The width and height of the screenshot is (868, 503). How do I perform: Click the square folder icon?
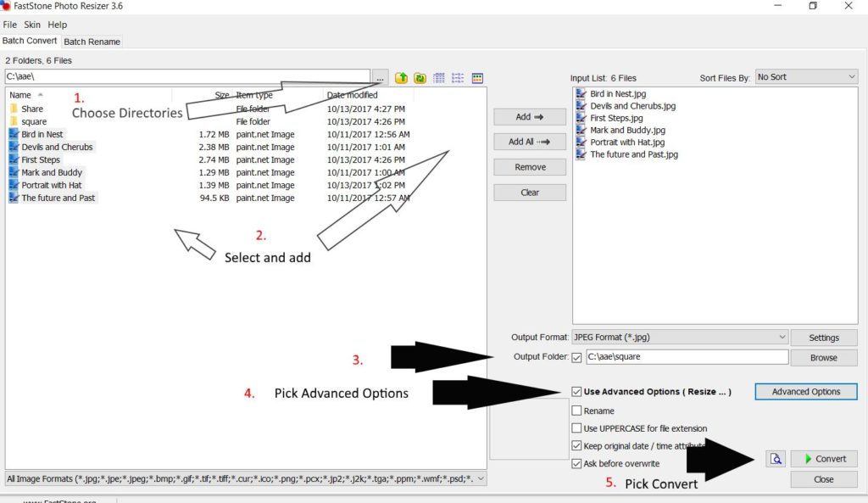click(14, 121)
